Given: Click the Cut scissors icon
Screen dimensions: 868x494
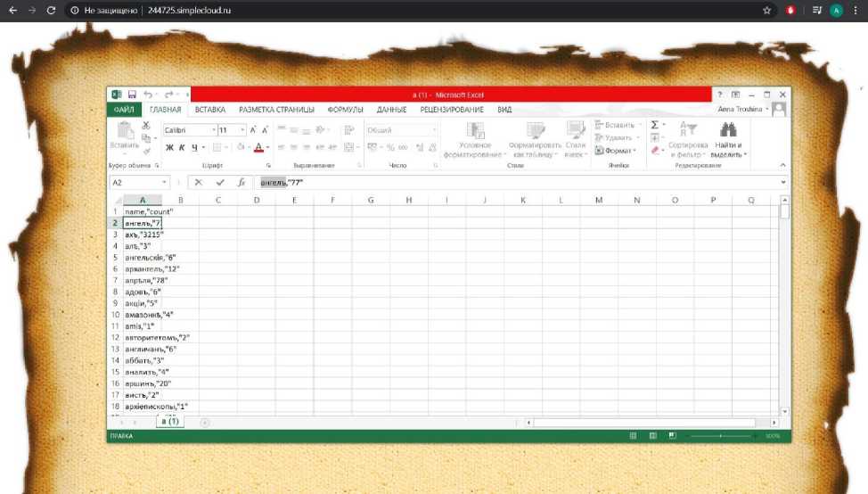Looking at the screenshot, I should [146, 125].
